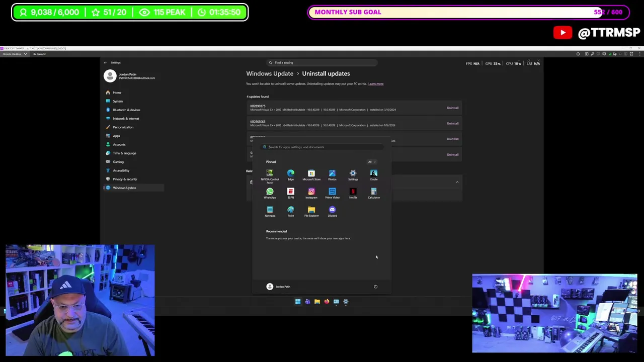Launch Netflix from Start menu
Viewport: 644px width, 362px height.
[x=353, y=193]
